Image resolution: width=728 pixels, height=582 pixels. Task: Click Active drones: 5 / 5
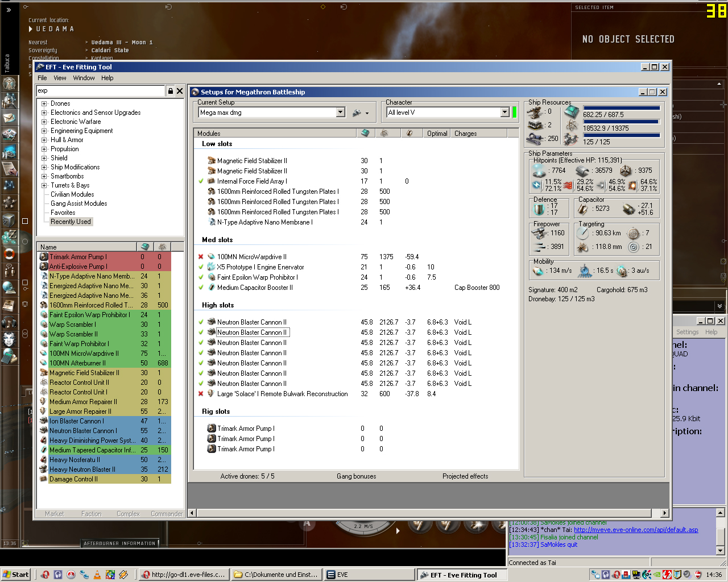pyautogui.click(x=247, y=476)
